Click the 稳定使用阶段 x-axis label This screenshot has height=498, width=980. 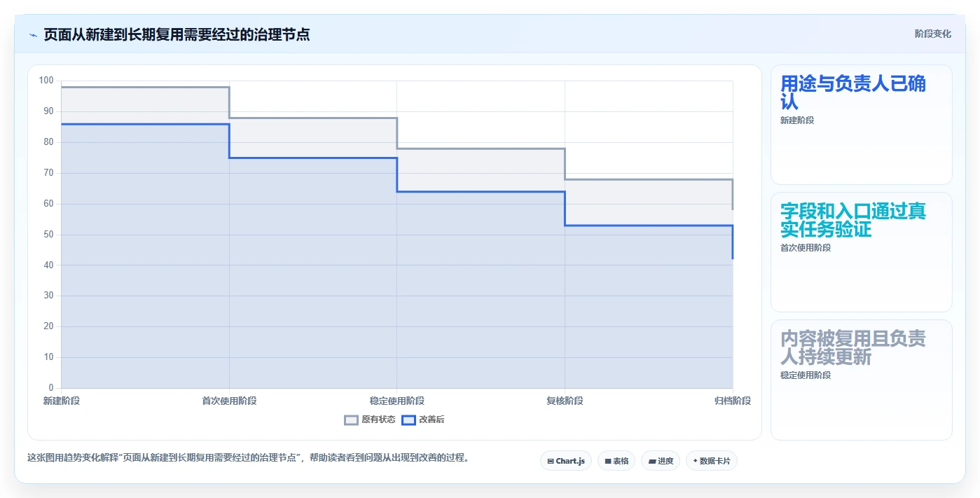[397, 401]
